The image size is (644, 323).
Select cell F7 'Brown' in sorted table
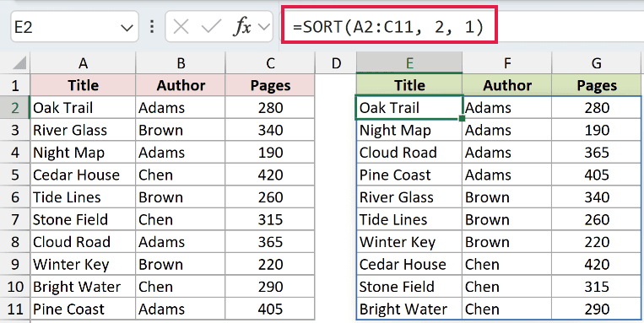[x=507, y=219]
